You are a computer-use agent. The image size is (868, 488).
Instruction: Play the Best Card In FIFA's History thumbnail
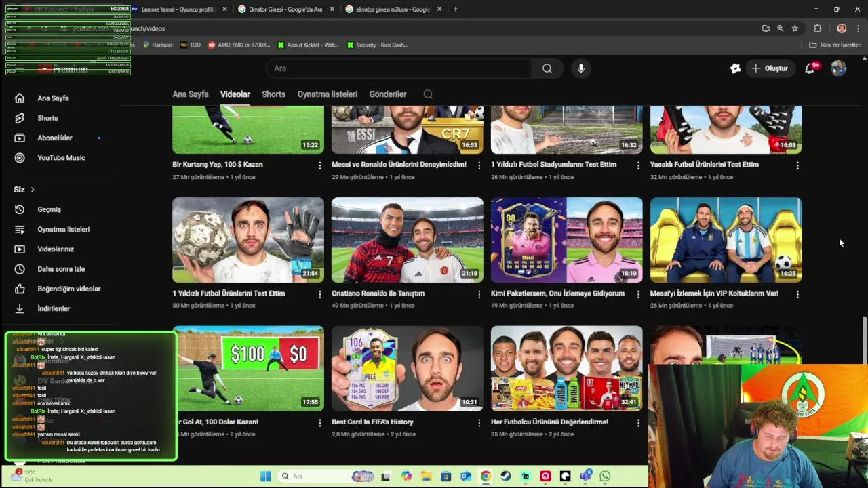tap(407, 369)
